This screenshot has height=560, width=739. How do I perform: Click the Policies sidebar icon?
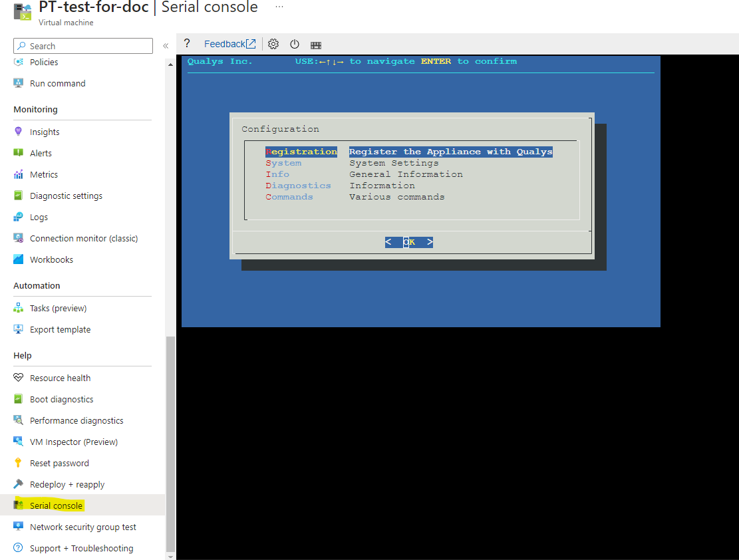coord(19,62)
